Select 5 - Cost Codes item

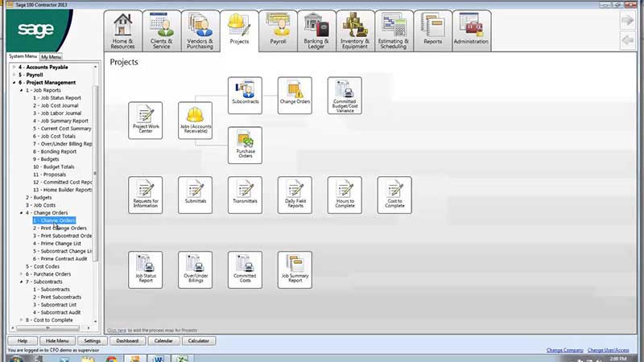43,266
